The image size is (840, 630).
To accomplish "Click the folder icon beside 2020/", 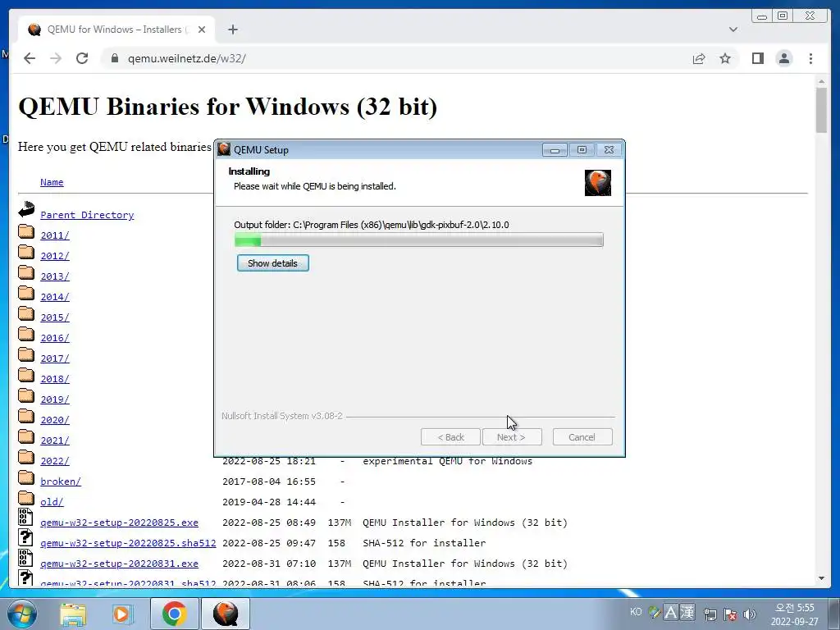I will tap(26, 416).
